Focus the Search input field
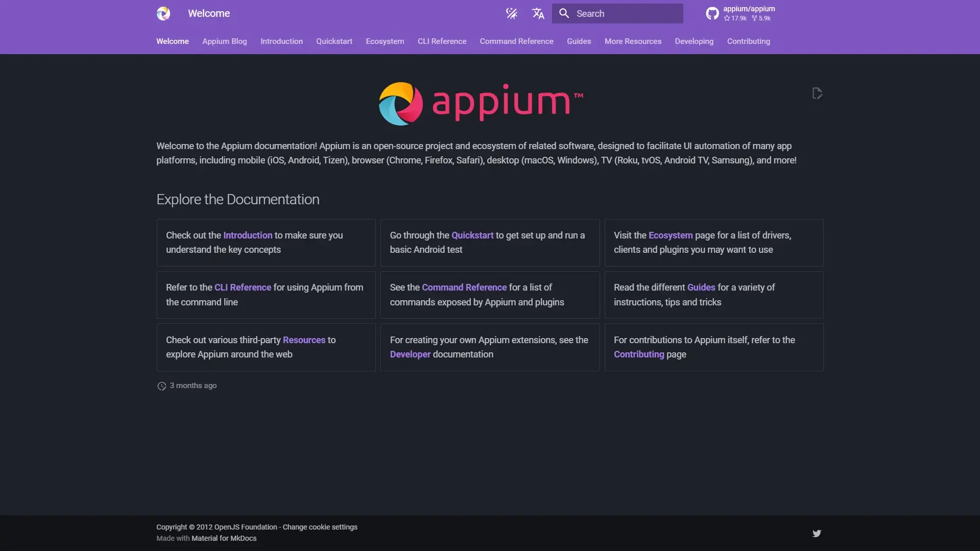This screenshot has height=551, width=980. (x=617, y=13)
